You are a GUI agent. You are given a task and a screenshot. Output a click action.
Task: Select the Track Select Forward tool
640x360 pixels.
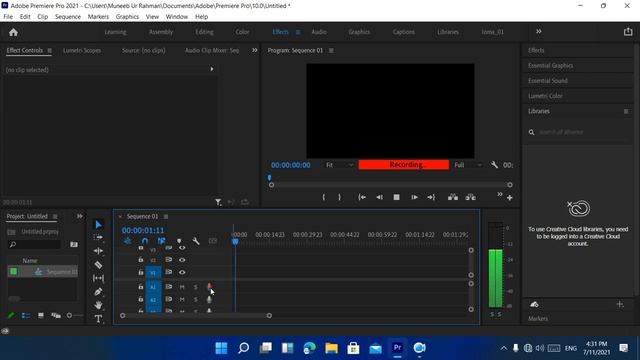click(x=98, y=237)
